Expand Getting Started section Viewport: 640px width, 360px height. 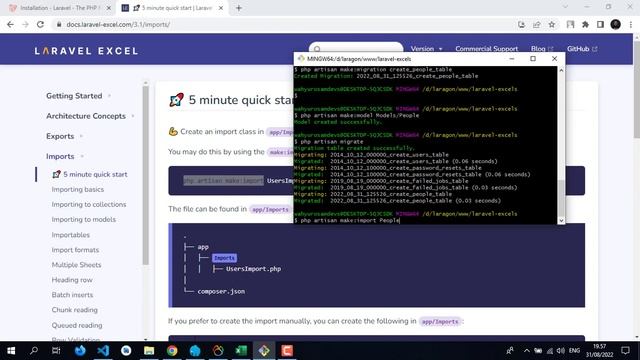(78, 96)
